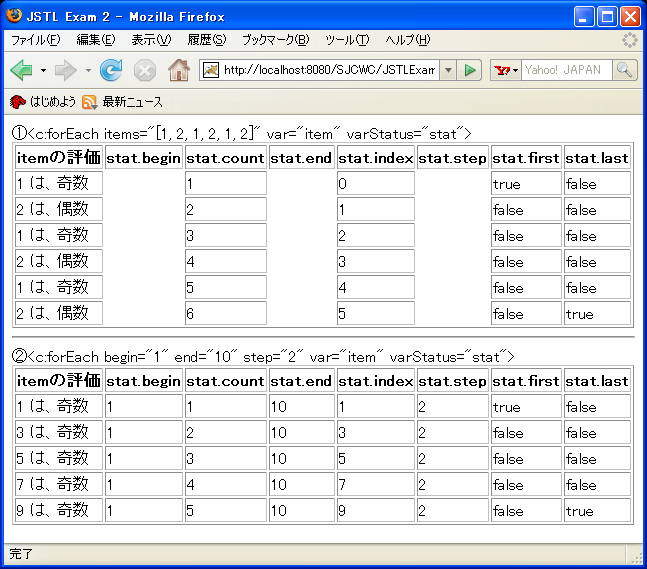Reload the current page
The width and height of the screenshot is (647, 569).
pos(110,70)
